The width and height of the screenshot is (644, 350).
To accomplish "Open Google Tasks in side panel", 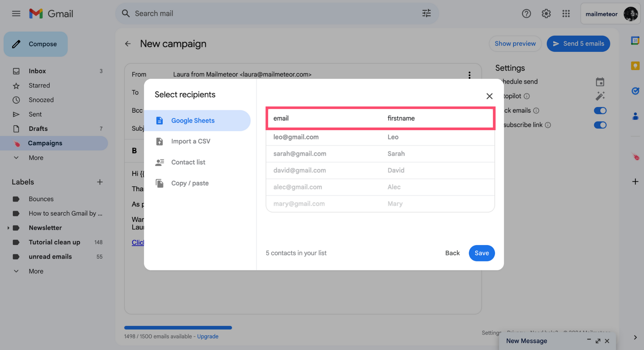I will (x=635, y=91).
